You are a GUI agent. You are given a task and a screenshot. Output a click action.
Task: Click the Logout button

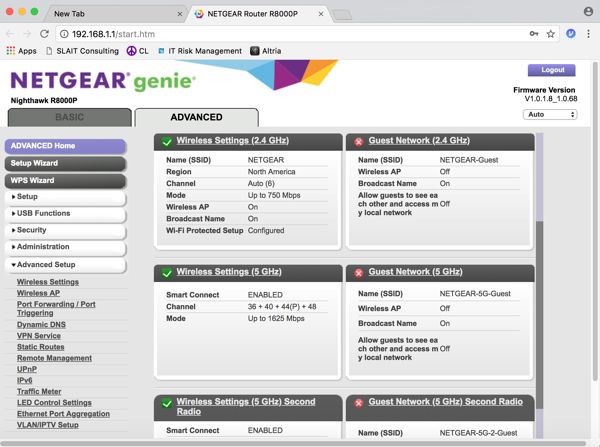click(551, 70)
